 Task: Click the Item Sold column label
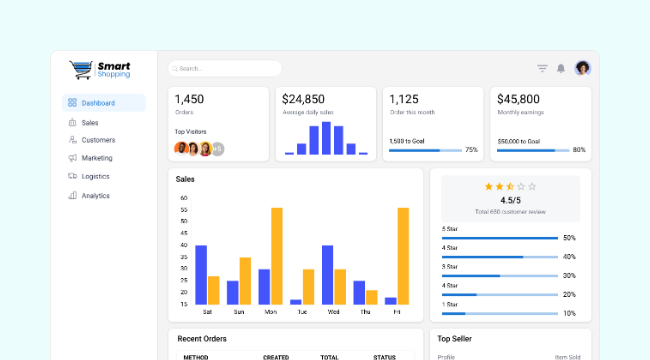568,357
